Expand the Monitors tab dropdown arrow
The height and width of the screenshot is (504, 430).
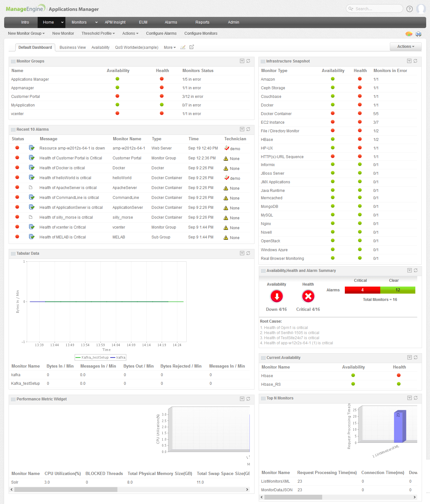(x=96, y=22)
